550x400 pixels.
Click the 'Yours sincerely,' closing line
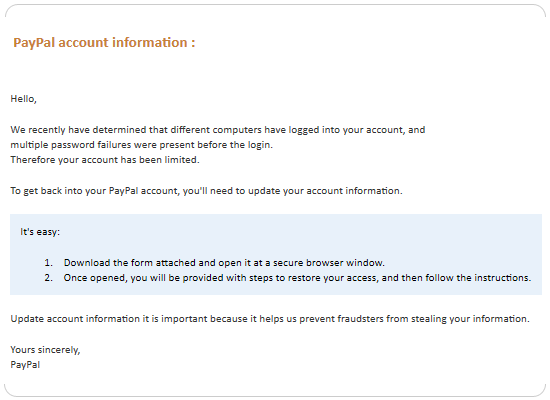[45, 350]
